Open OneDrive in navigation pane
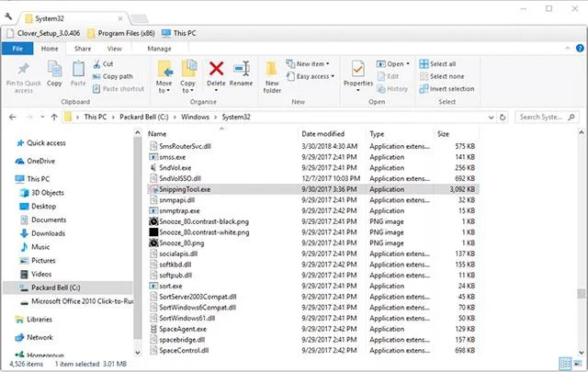This screenshot has width=588, height=372. [x=36, y=161]
